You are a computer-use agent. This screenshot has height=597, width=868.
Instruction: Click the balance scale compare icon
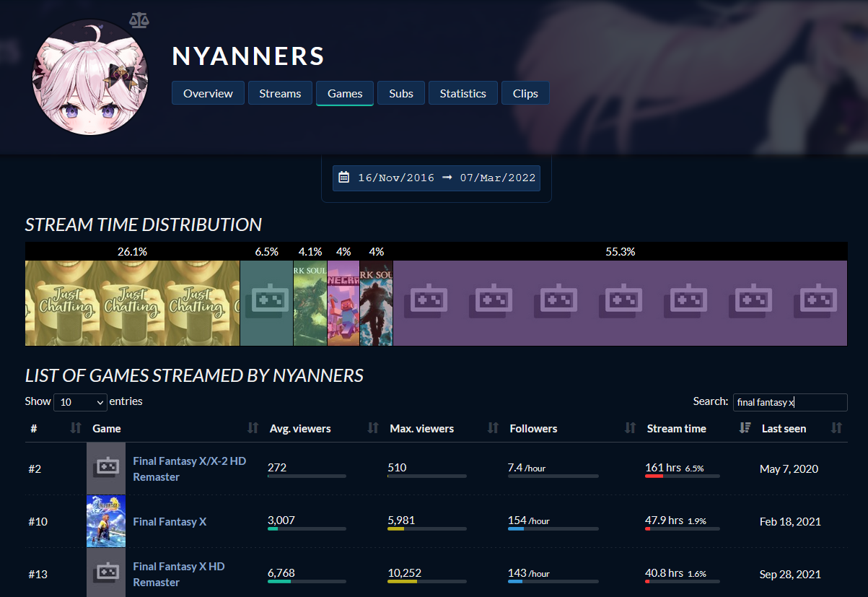tap(139, 19)
